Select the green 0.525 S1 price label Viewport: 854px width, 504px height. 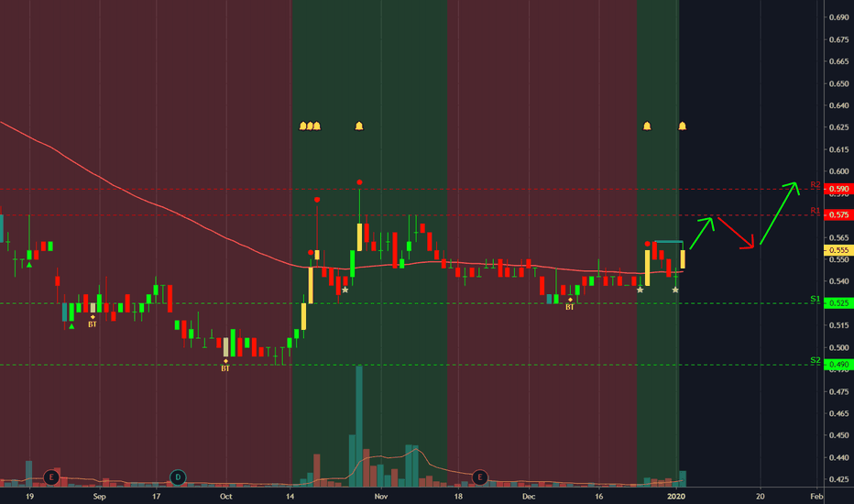point(838,303)
